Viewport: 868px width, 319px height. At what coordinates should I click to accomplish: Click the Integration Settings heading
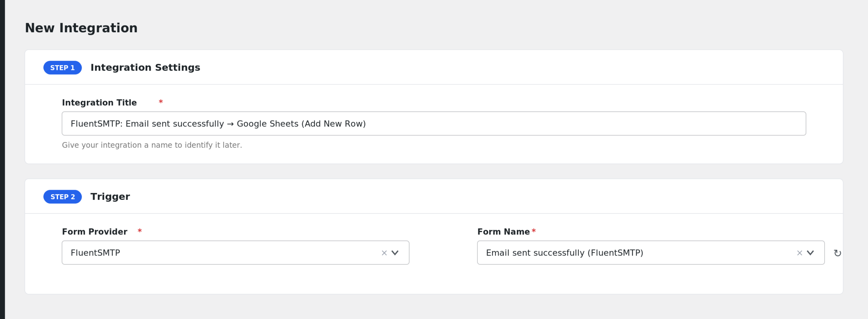coord(145,68)
